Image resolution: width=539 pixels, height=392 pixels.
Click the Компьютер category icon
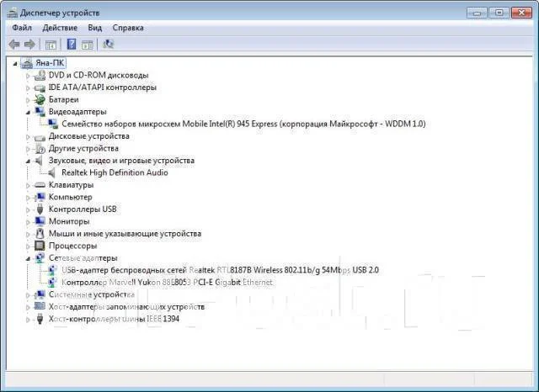[x=40, y=197]
